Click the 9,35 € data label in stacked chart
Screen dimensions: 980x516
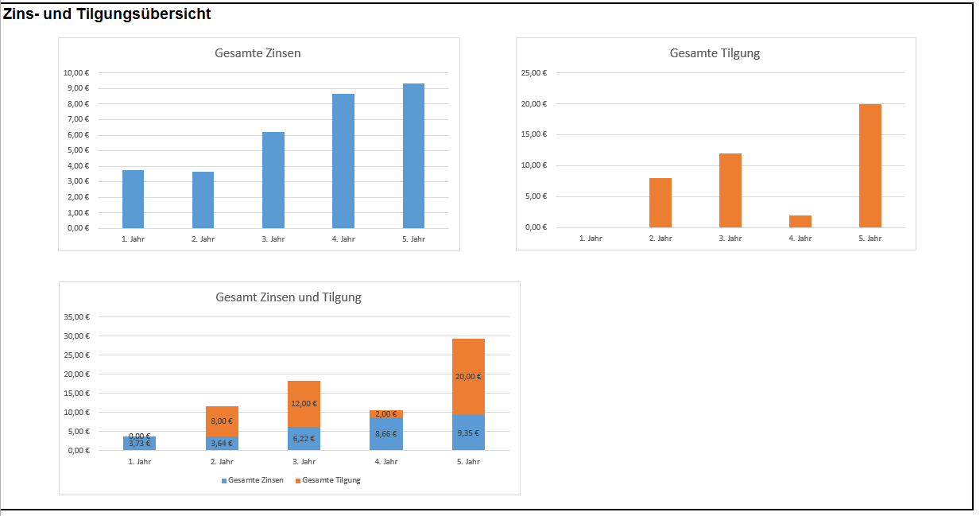(x=468, y=433)
